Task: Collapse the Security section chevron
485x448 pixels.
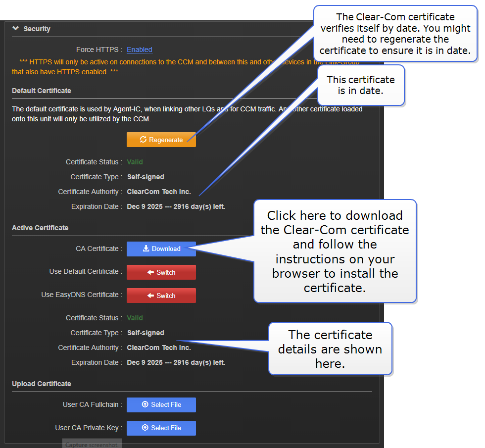Action: (16, 29)
